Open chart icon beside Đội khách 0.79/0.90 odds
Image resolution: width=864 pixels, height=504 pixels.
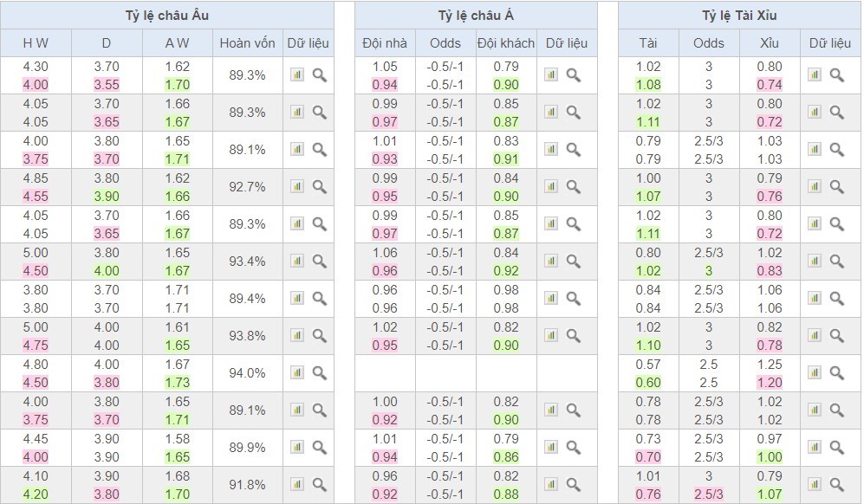tap(551, 74)
